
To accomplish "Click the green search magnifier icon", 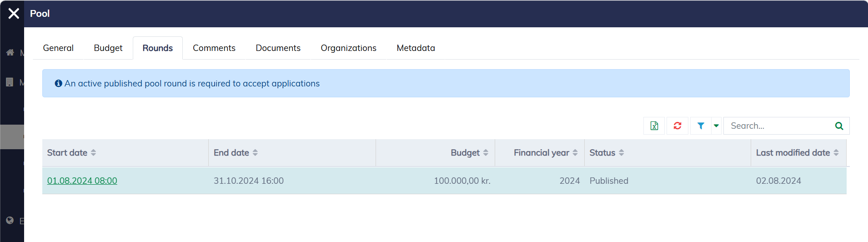I will [839, 126].
